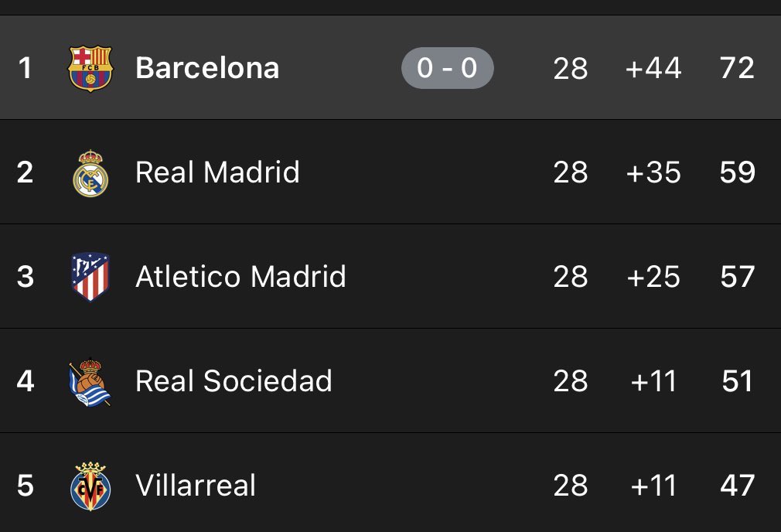Click the Atletico Madrid club crest

point(90,277)
